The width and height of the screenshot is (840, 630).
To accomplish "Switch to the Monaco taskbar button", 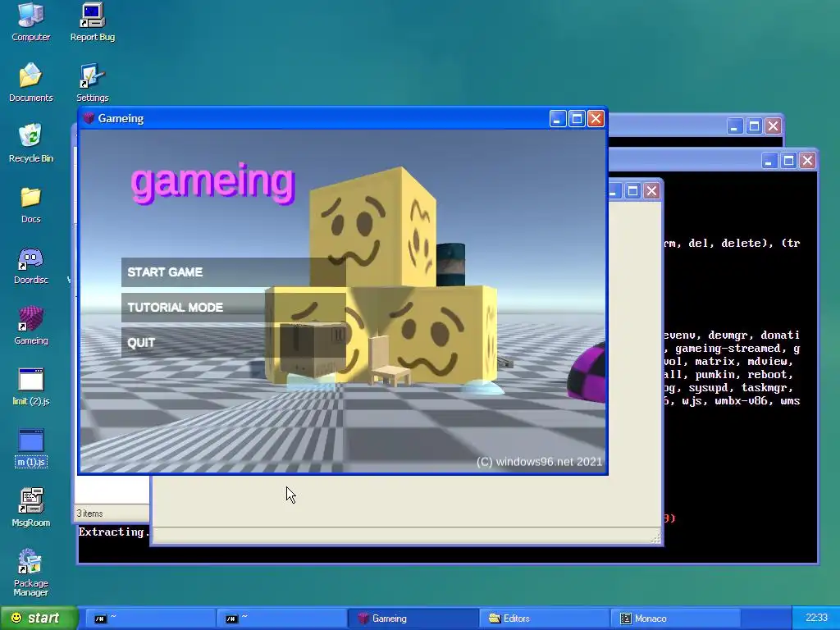I will [674, 619].
